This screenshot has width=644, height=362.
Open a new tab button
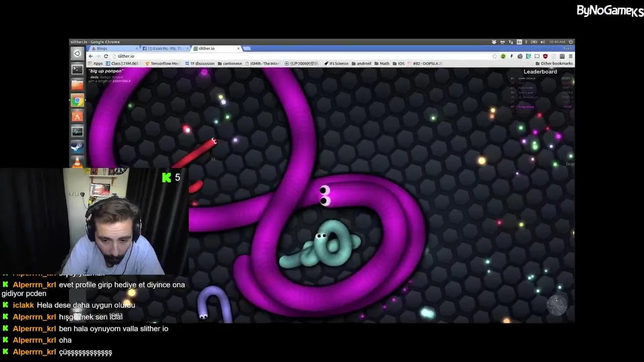247,48
